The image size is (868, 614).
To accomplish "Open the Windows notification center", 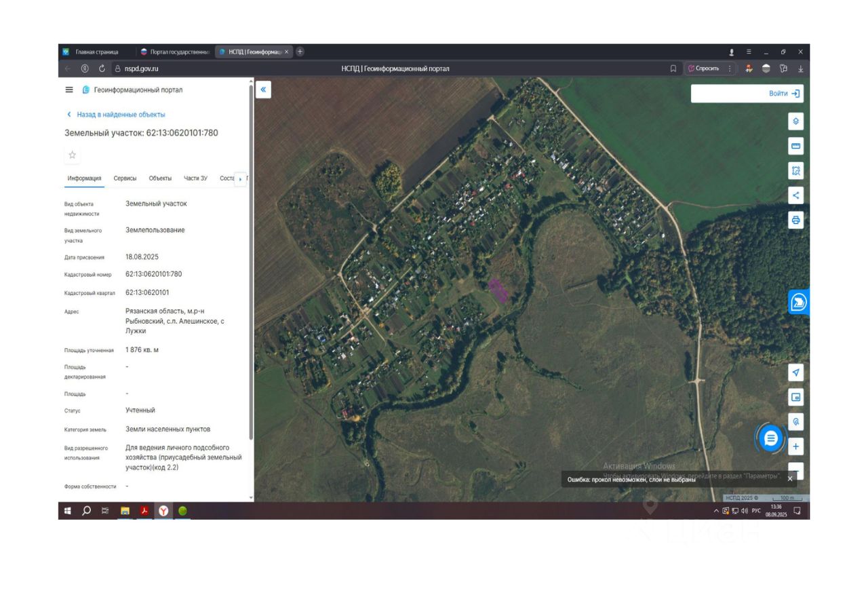I will (797, 511).
